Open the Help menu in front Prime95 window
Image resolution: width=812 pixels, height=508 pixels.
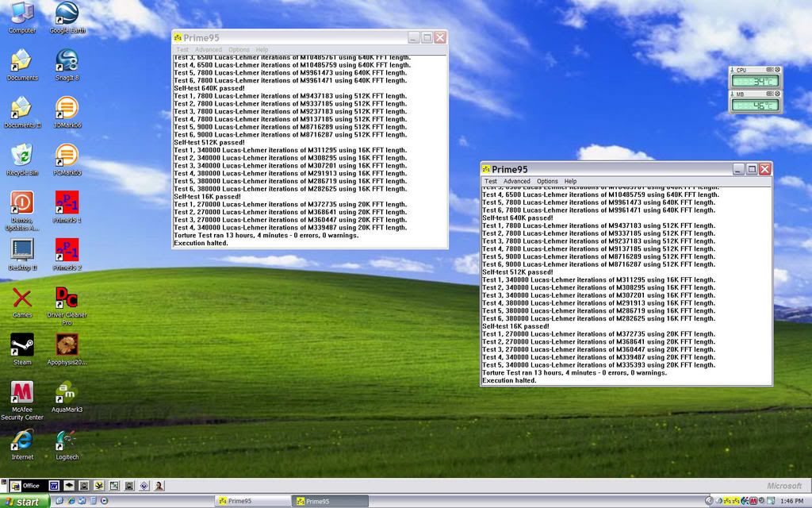pyautogui.click(x=570, y=182)
